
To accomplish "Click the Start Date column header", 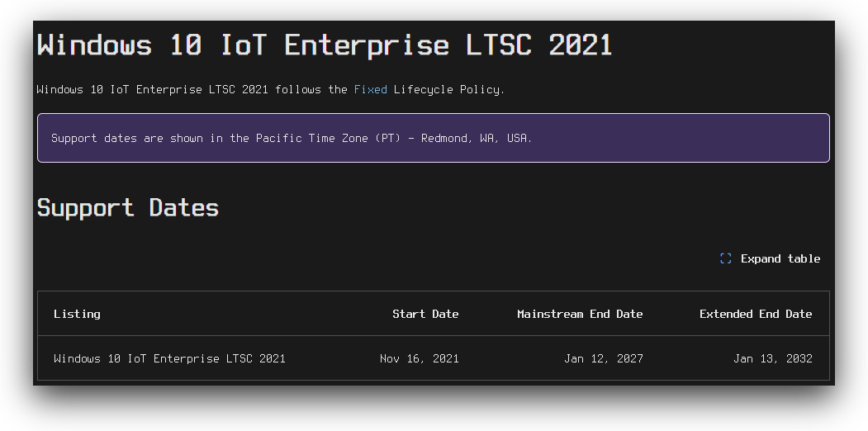I will pos(425,314).
